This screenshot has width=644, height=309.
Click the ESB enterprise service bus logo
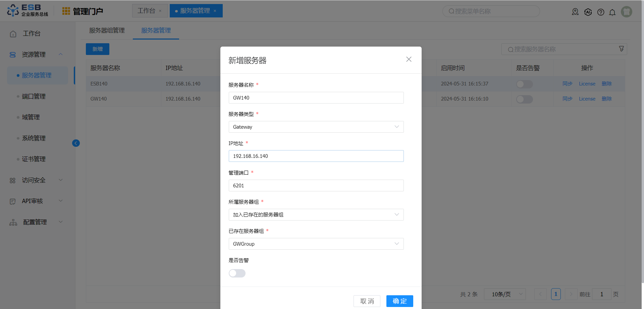pos(28,10)
